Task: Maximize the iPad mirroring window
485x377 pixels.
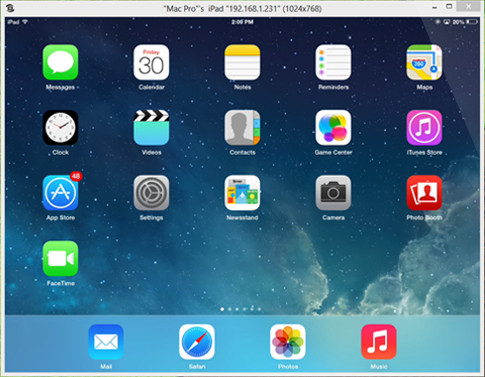Action: click(x=449, y=6)
